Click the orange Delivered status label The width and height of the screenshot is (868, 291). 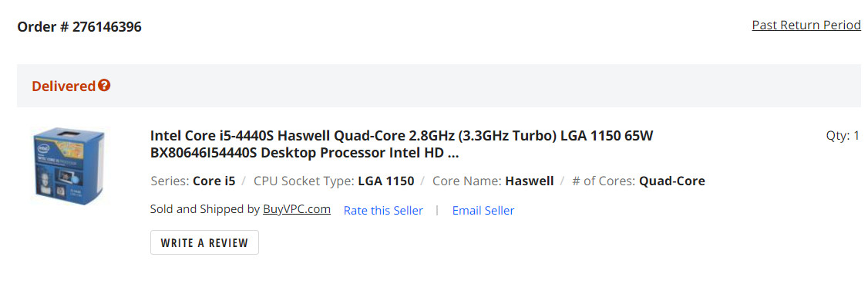pyautogui.click(x=64, y=86)
